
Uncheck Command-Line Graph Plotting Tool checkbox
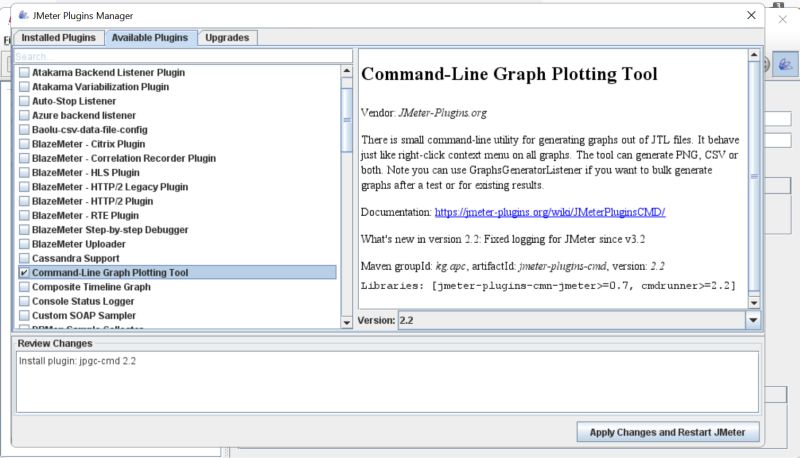(24, 272)
